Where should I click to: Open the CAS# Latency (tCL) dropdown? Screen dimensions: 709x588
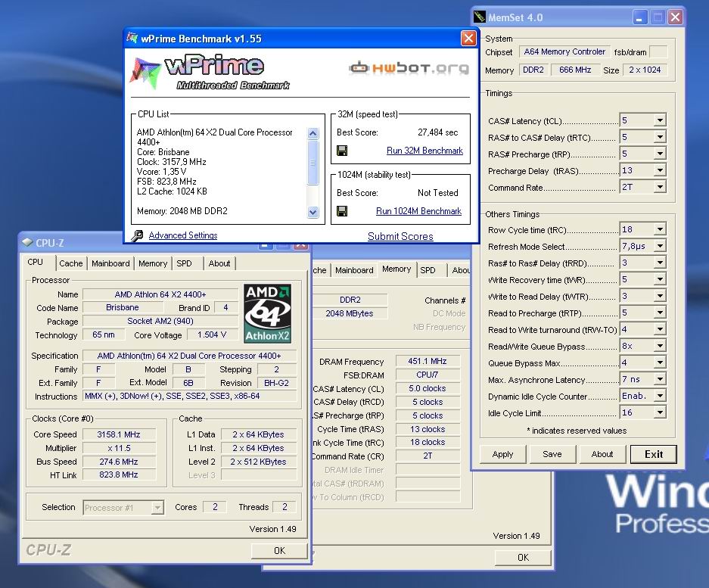[660, 120]
